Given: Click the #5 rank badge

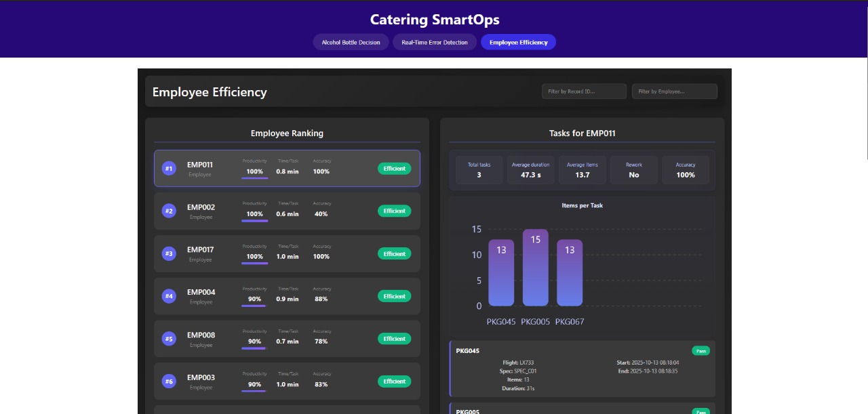Looking at the screenshot, I should pyautogui.click(x=169, y=339).
